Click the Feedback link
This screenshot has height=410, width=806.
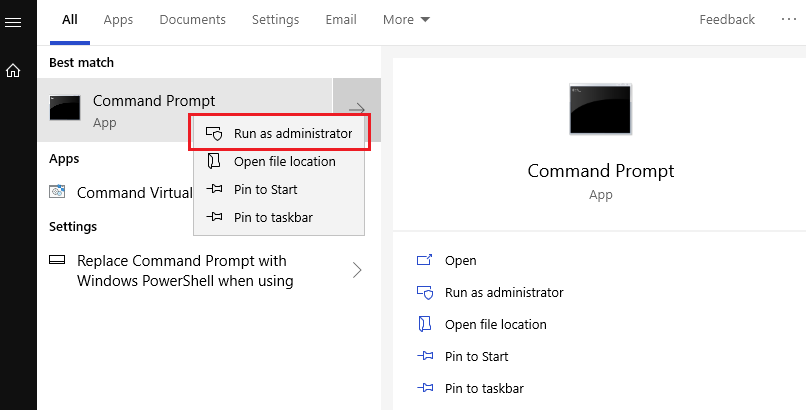click(x=727, y=20)
